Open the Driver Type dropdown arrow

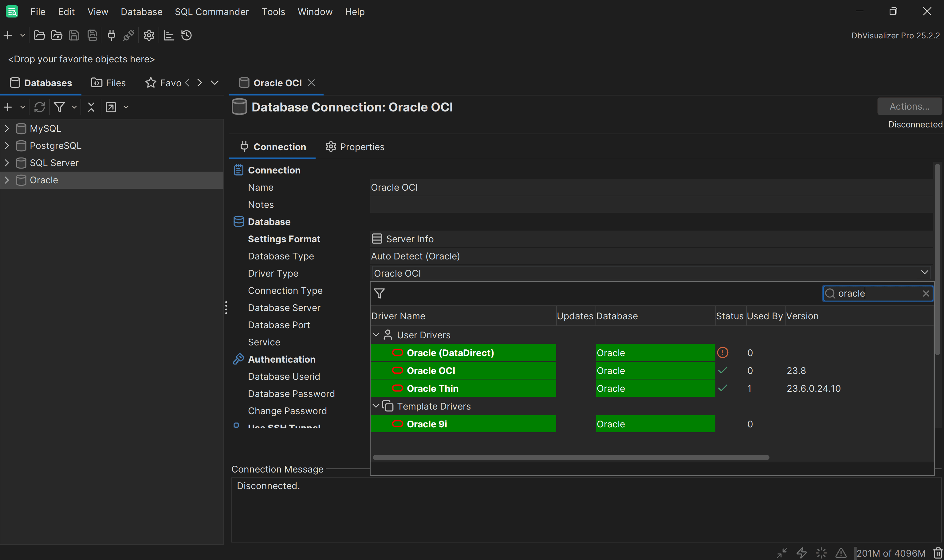click(925, 272)
